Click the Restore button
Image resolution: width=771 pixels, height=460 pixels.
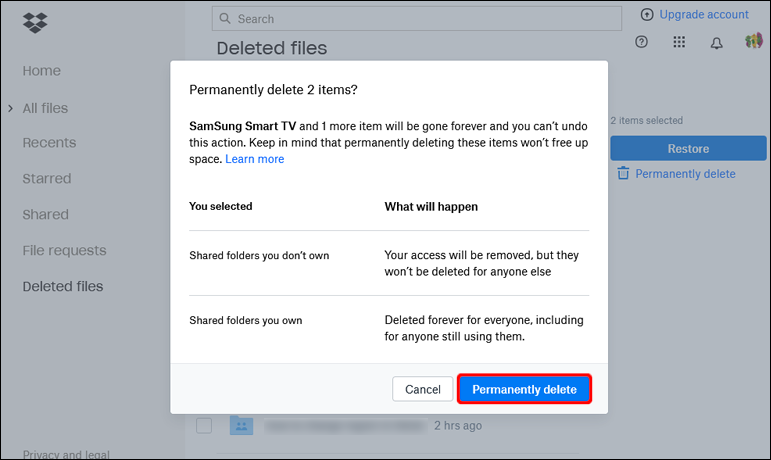[x=688, y=149]
